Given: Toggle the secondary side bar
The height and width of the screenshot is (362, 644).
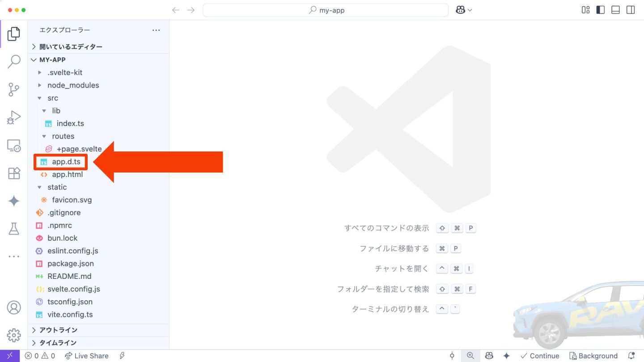Looking at the screenshot, I should (x=631, y=10).
